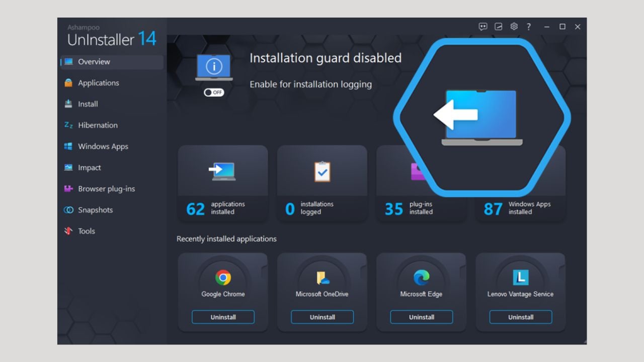The image size is (644, 362).
Task: Click the Microsoft Edge app icon
Action: [422, 278]
